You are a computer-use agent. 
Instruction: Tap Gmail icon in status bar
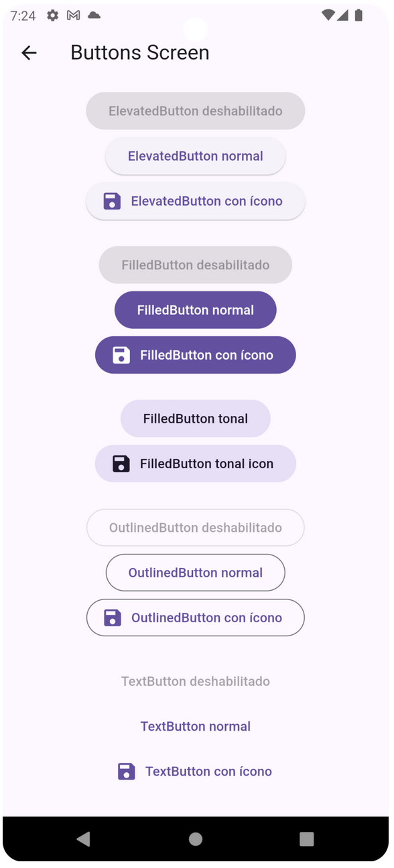(x=74, y=15)
